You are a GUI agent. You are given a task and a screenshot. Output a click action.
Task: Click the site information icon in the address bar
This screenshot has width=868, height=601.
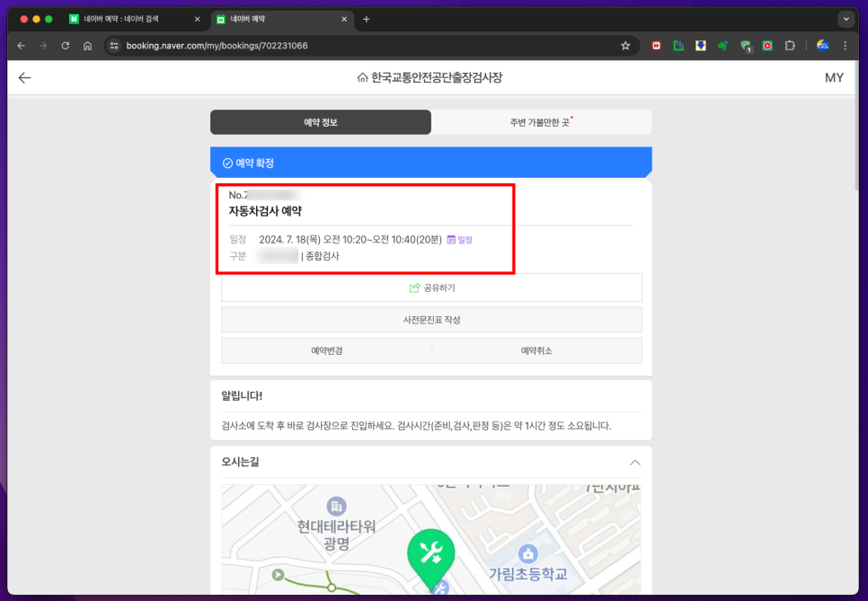pyautogui.click(x=114, y=46)
